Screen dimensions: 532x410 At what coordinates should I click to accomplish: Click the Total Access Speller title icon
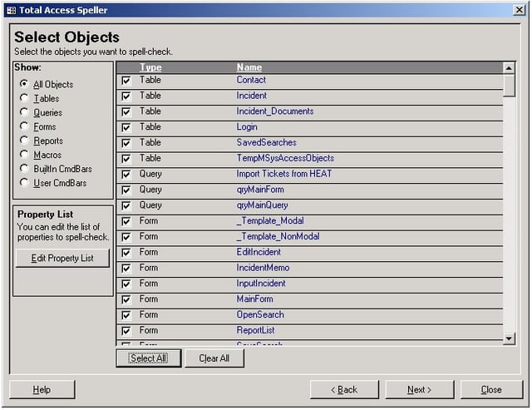pos(11,11)
